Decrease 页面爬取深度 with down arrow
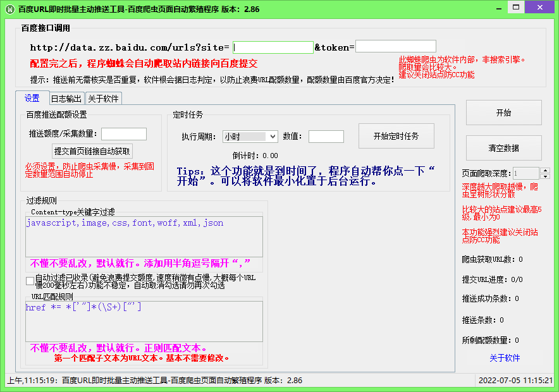The height and width of the screenshot is (392, 559). [x=545, y=176]
